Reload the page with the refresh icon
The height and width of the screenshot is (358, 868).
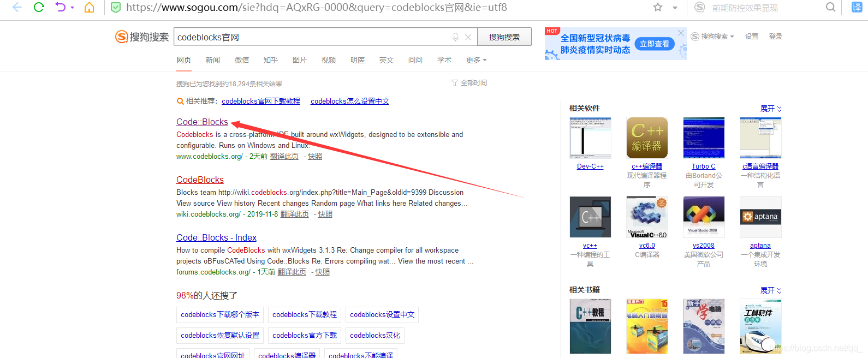pyautogui.click(x=39, y=8)
